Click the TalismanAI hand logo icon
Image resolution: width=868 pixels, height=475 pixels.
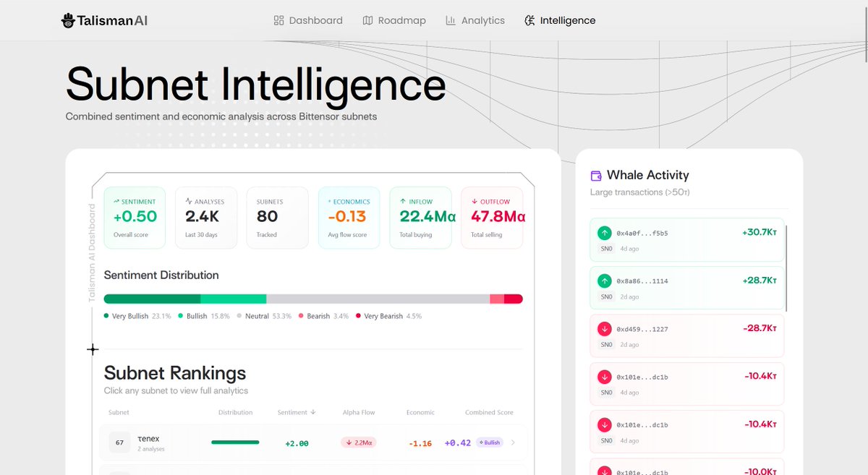pyautogui.click(x=68, y=20)
